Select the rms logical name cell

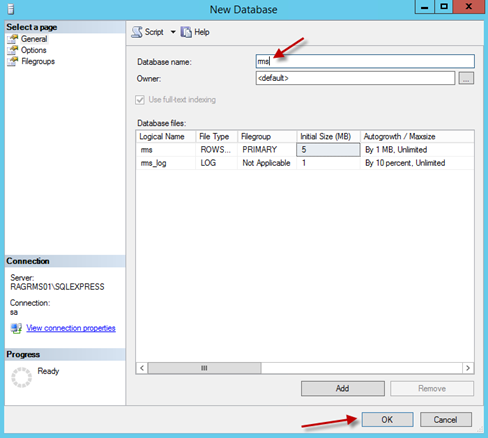pos(166,150)
